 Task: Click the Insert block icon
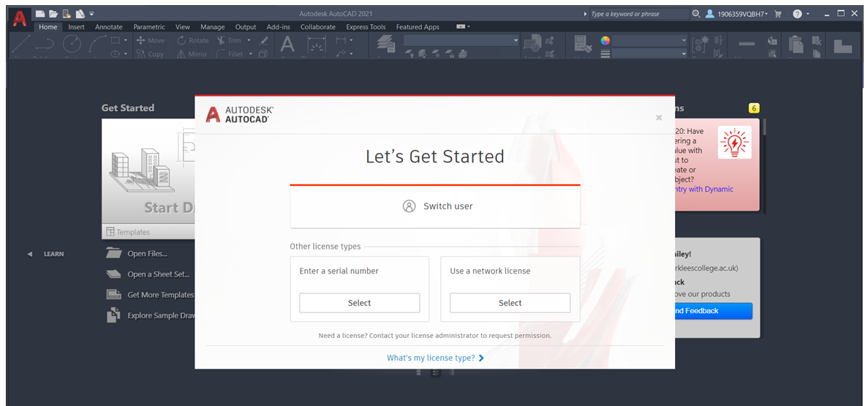(x=532, y=45)
